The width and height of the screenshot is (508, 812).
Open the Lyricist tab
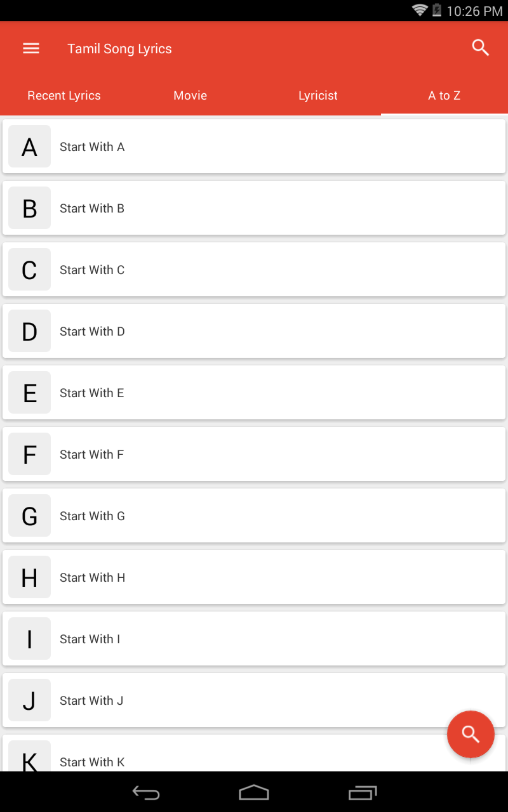(317, 96)
